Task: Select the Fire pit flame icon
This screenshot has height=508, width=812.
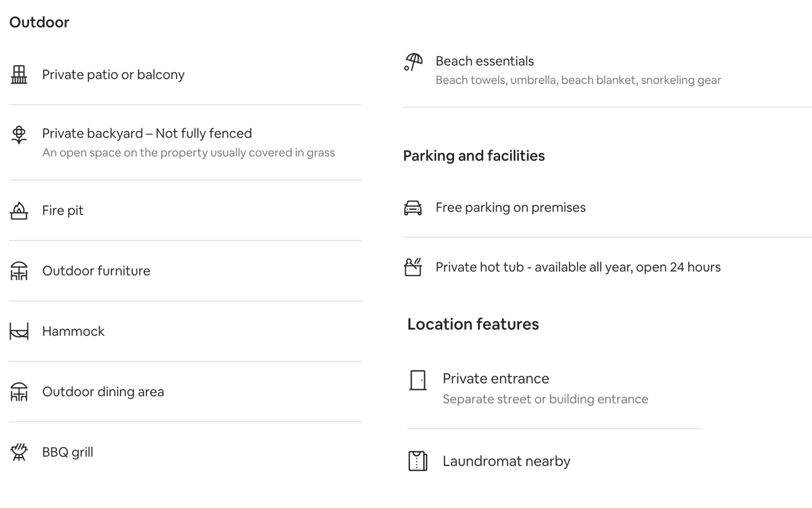Action: coord(19,210)
